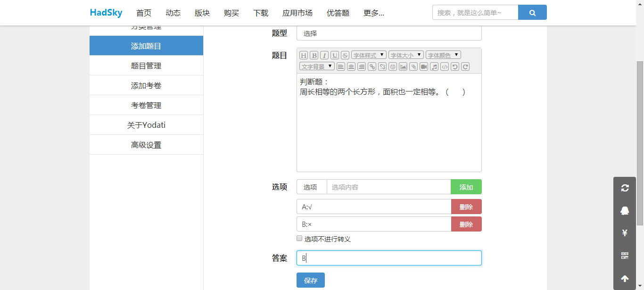Click the green 添加 option button

pos(466,187)
